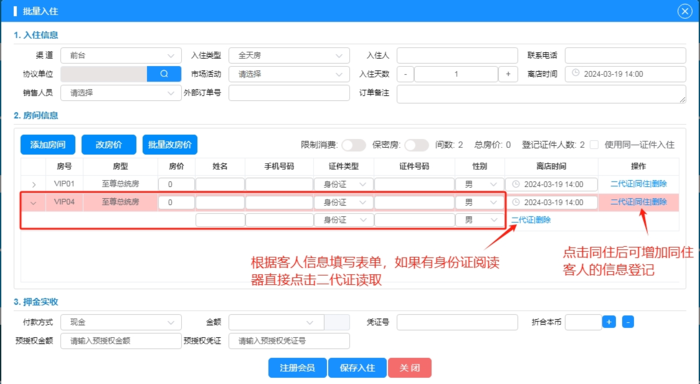Click the red 关闭 button

point(410,368)
